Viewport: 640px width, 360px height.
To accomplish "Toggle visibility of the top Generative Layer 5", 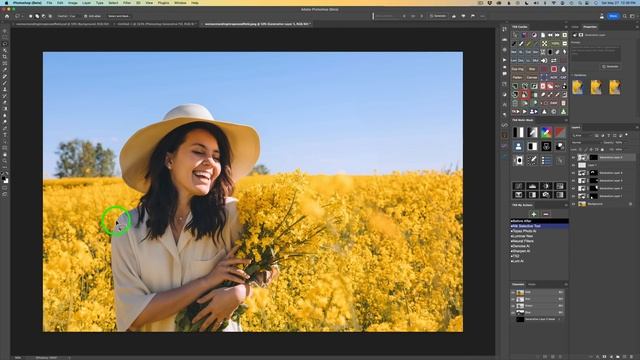I will 573,157.
